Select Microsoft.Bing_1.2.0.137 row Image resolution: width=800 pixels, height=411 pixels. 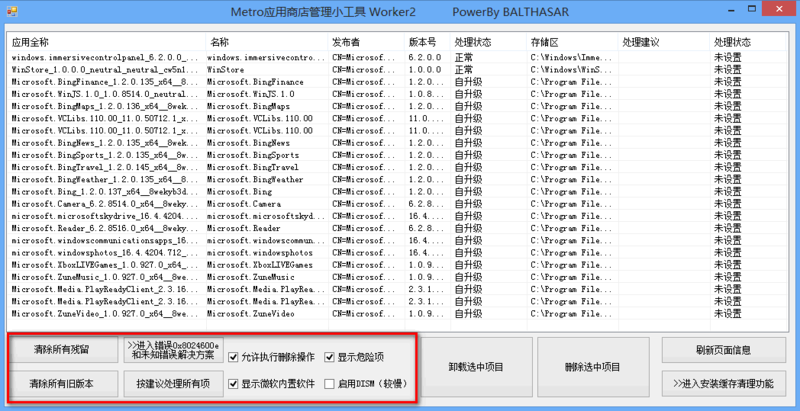coord(396,192)
